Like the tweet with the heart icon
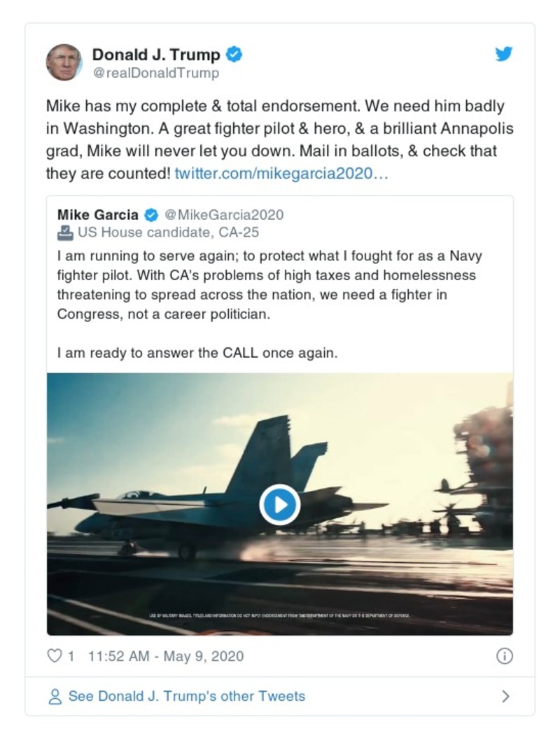Image resolution: width=560 pixels, height=752 pixels. [x=54, y=656]
